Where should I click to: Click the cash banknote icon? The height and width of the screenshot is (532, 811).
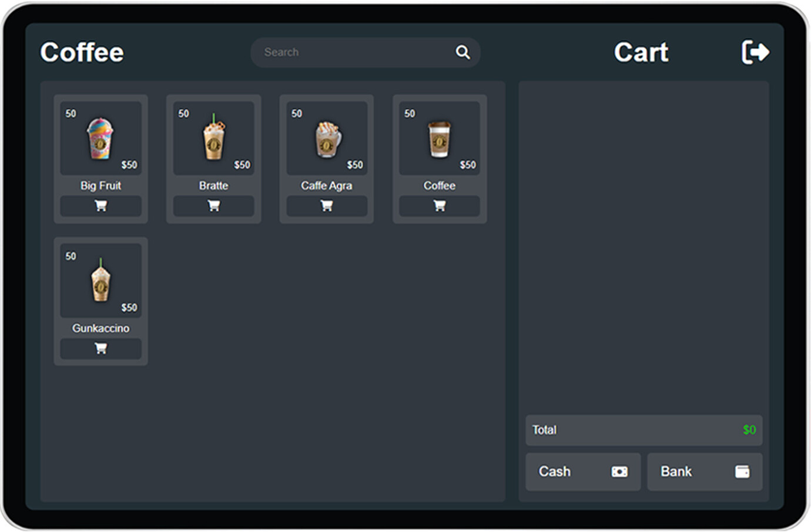(619, 472)
